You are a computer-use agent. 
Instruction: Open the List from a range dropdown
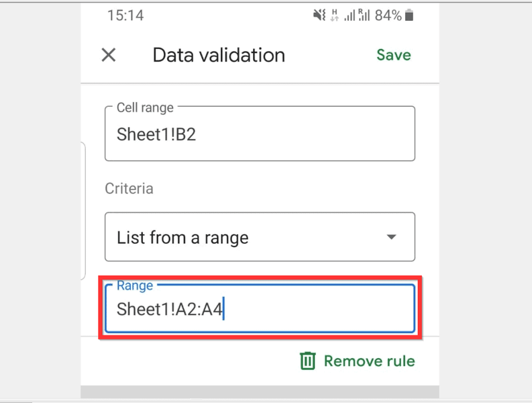click(x=260, y=237)
